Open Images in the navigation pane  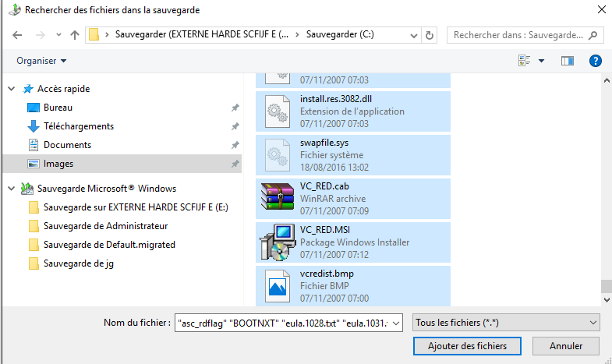pyautogui.click(x=58, y=164)
